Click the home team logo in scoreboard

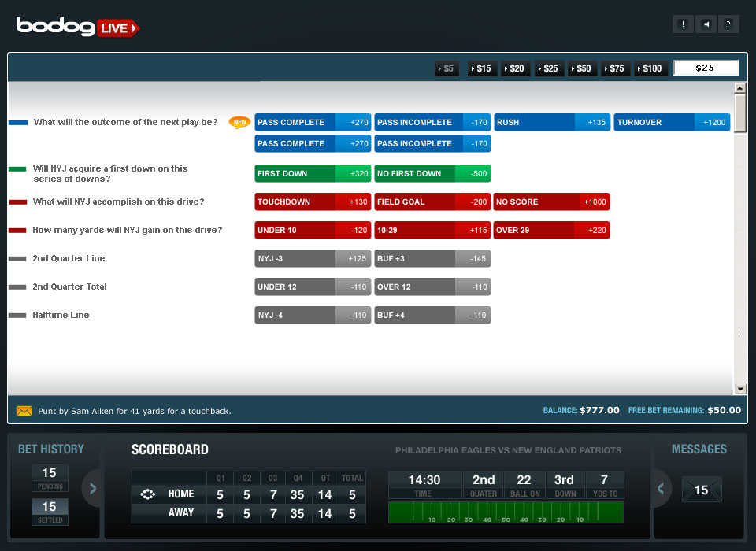(x=147, y=494)
